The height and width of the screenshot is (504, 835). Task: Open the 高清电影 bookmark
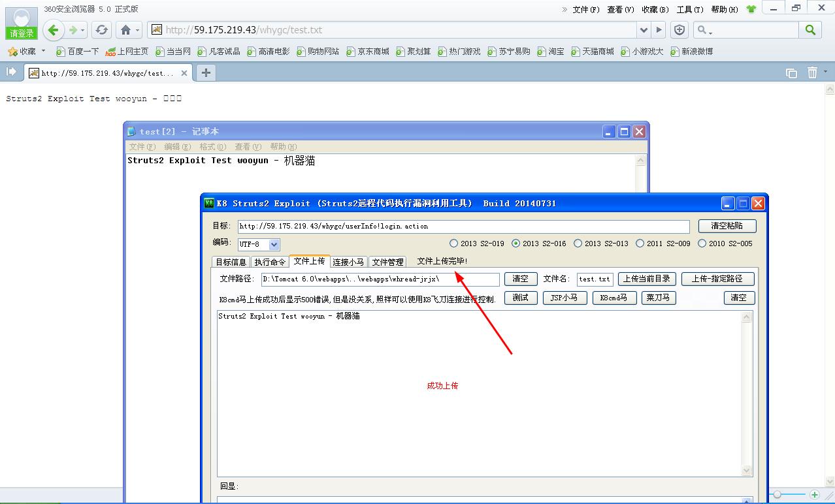269,52
